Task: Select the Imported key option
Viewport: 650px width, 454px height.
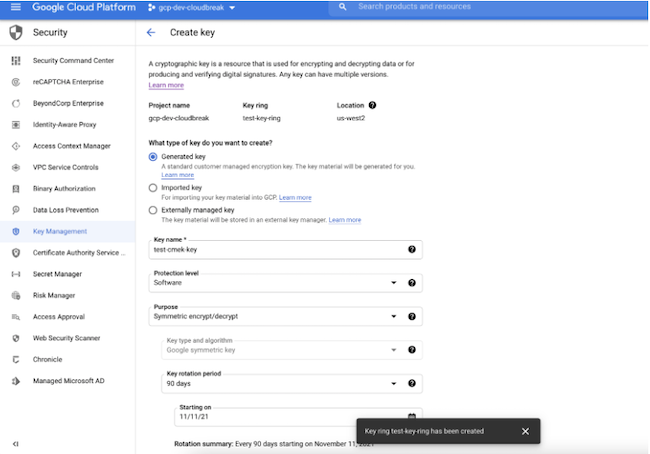Action: (x=153, y=187)
